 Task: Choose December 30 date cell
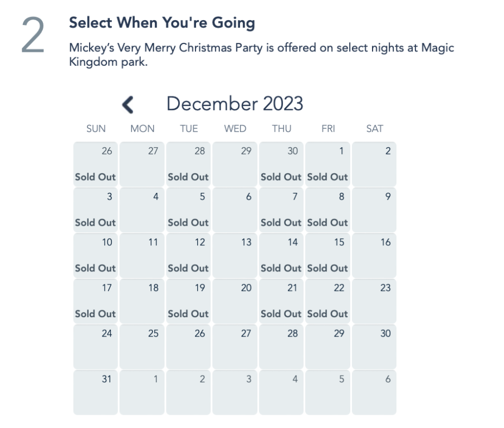click(374, 347)
